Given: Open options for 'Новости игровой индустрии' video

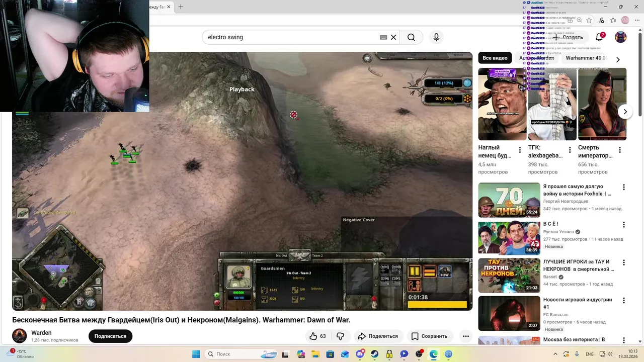Looking at the screenshot, I should coord(624,301).
